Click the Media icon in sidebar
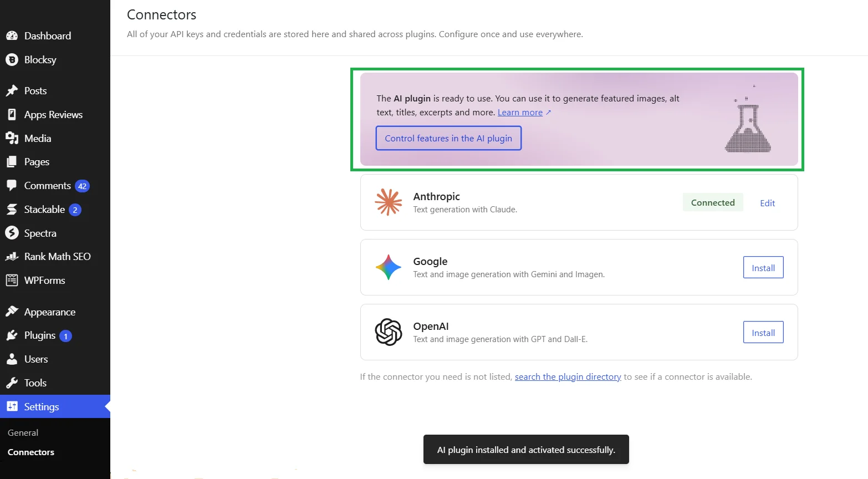This screenshot has height=479, width=868. 12,138
